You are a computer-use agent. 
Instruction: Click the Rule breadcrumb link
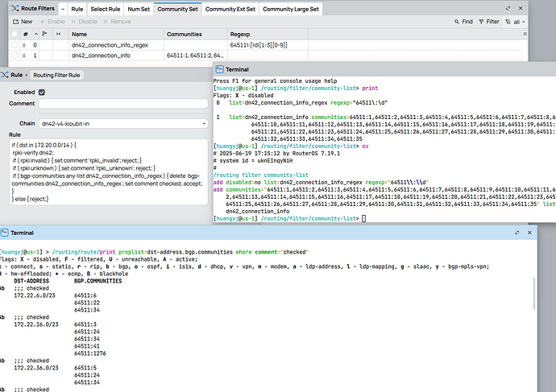tap(16, 75)
